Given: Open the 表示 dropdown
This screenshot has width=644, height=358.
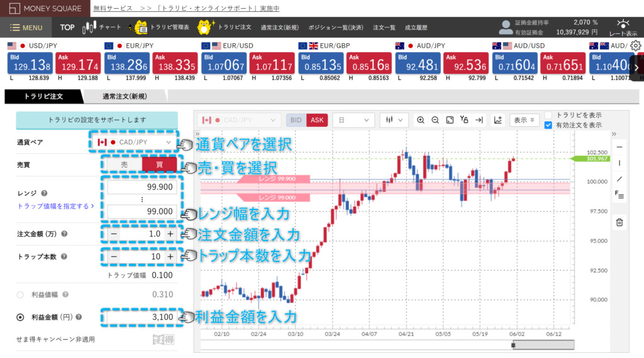Looking at the screenshot, I should [524, 120].
